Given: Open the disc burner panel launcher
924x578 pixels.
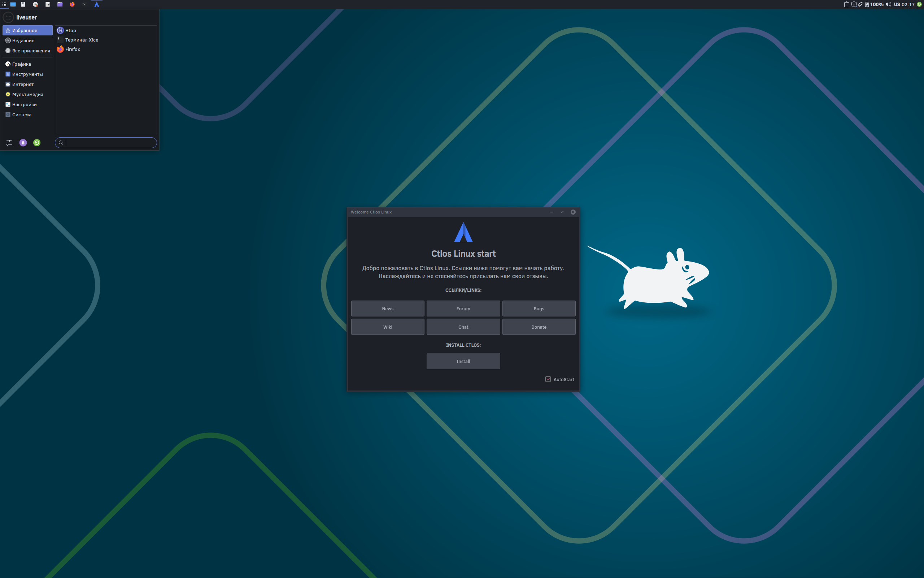Looking at the screenshot, I should point(35,5).
